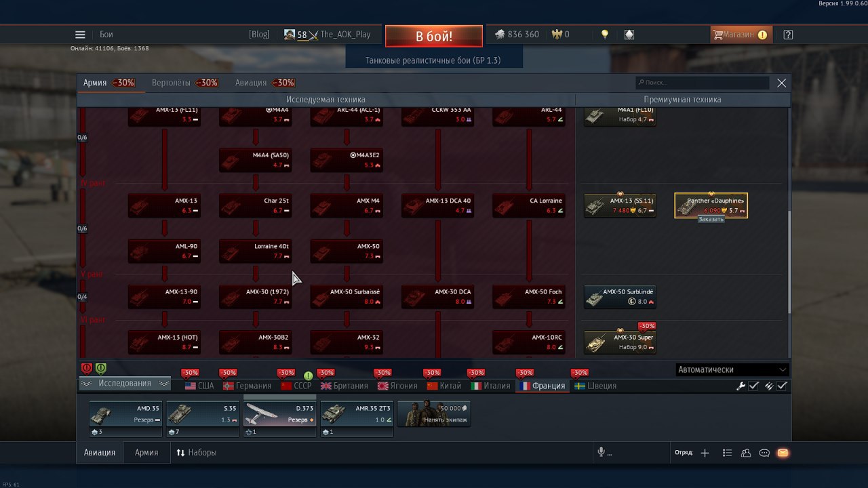Click the green shield icon above Исследования
Viewport: 868px width, 488px height.
(x=100, y=368)
